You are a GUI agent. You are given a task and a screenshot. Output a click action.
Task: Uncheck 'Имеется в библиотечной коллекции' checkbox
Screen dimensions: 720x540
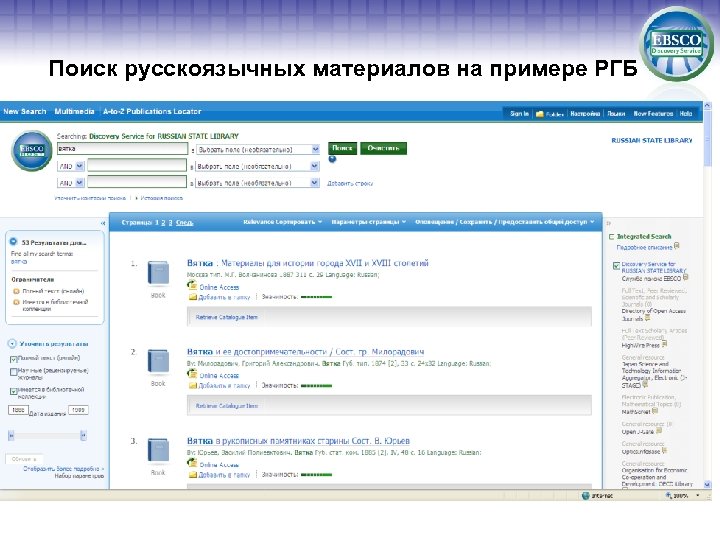(13, 391)
